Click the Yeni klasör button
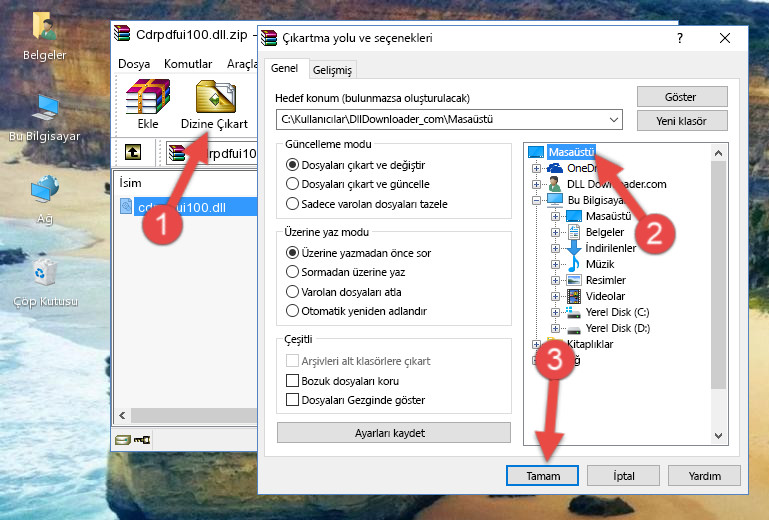Viewport: 769px width, 520px height. [682, 121]
